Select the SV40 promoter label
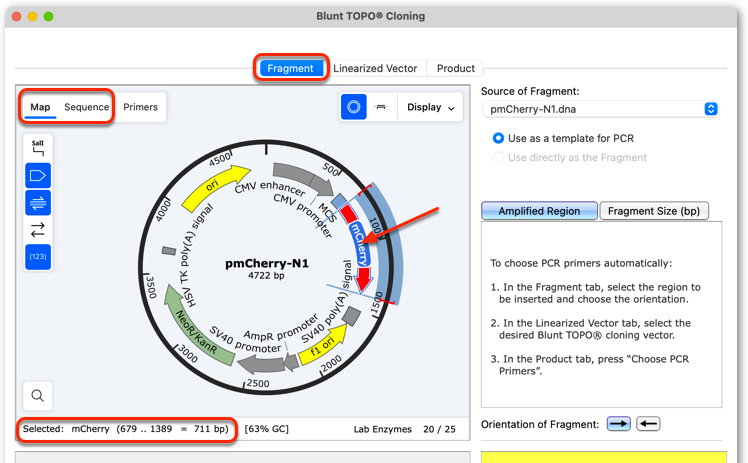Image resolution: width=748 pixels, height=463 pixels. [x=246, y=340]
